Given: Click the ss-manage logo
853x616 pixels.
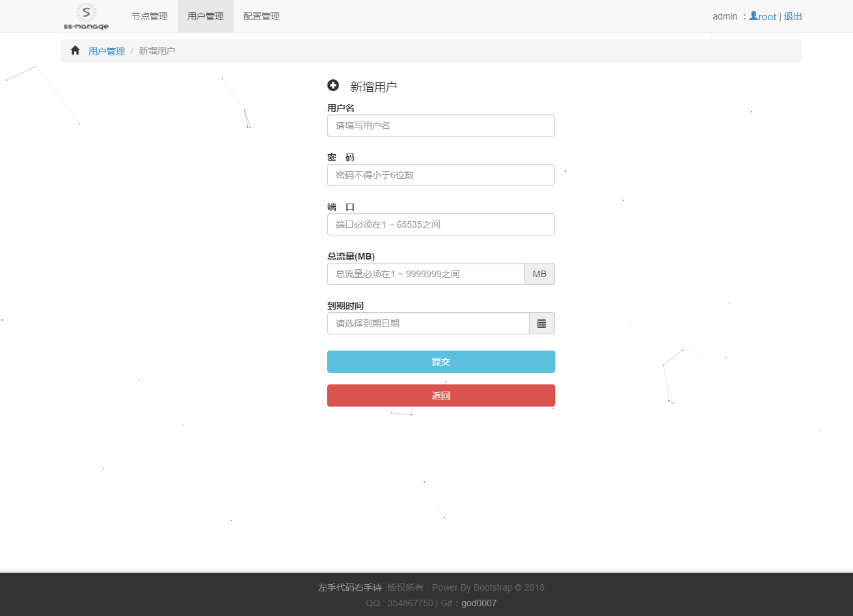Looking at the screenshot, I should click(x=86, y=16).
